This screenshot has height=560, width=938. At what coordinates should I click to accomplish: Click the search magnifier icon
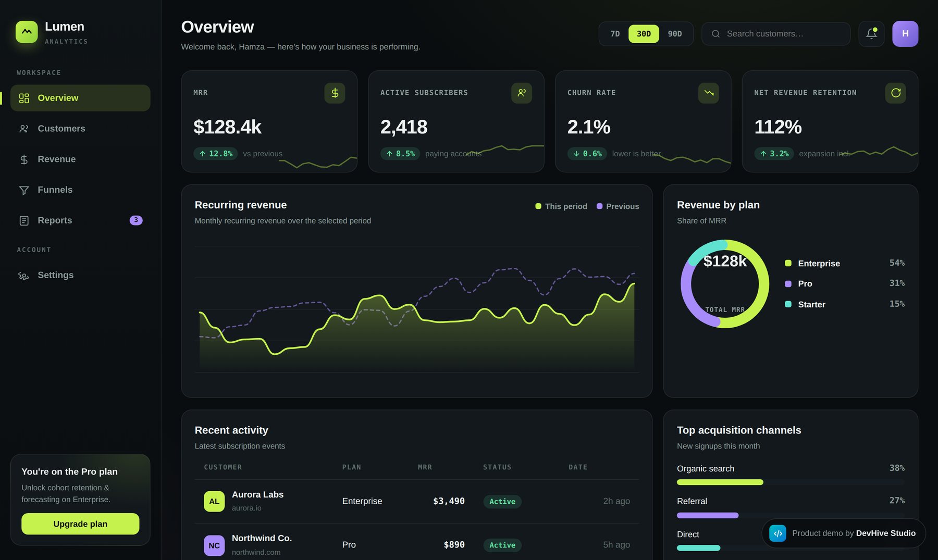pos(716,34)
